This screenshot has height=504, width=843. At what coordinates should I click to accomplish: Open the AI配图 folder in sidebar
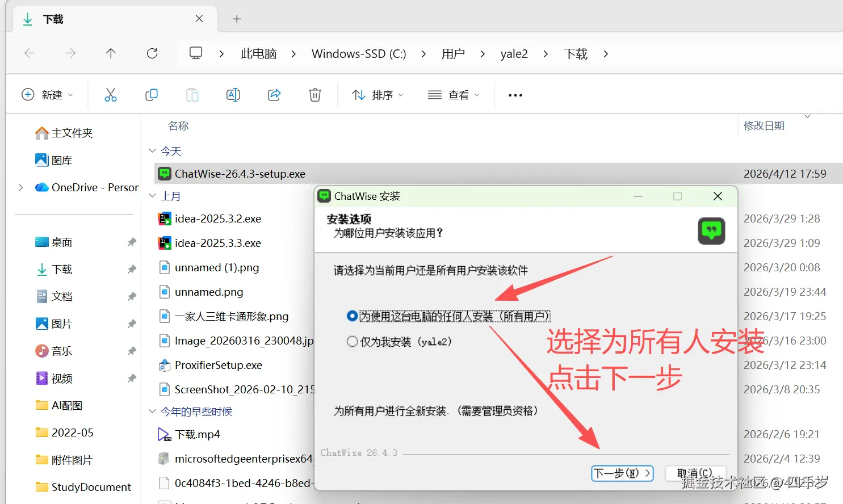point(58,405)
